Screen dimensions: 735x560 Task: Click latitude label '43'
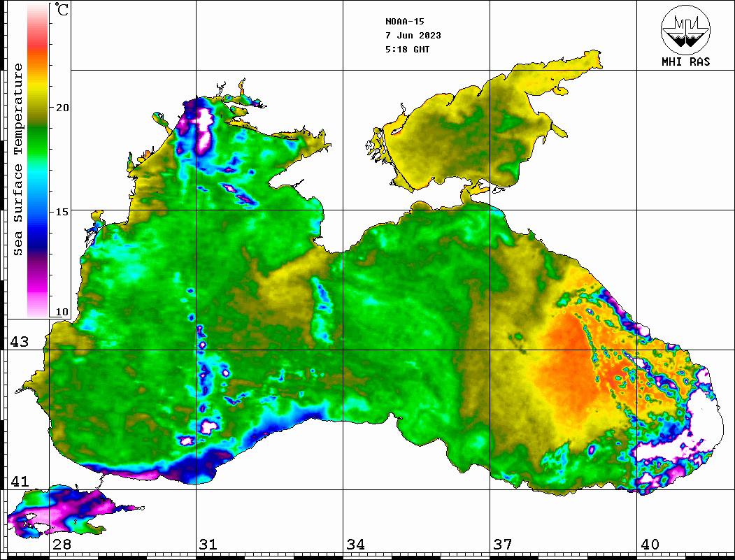(20, 342)
